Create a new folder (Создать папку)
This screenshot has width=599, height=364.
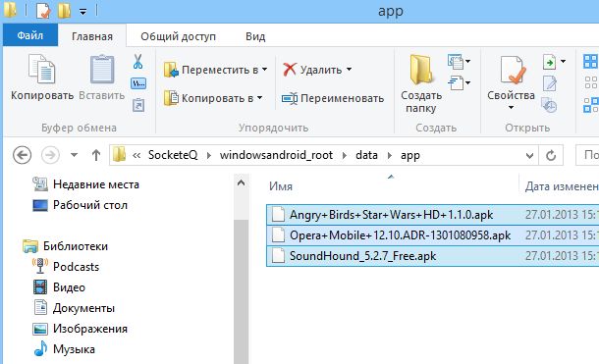421,84
